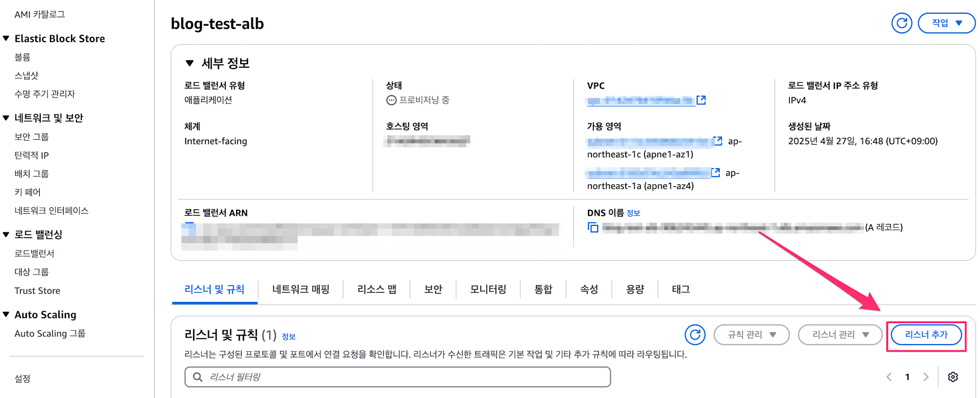This screenshot has height=398, width=980.
Task: Open listener table settings gear
Action: click(x=953, y=377)
